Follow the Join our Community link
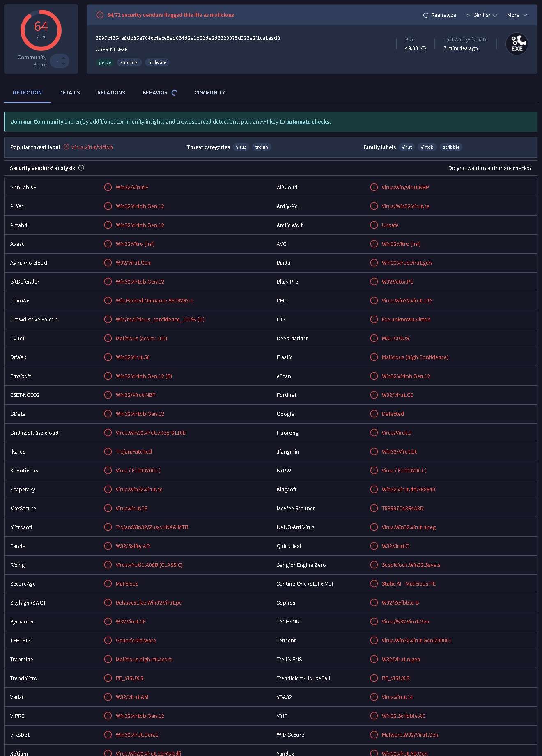This screenshot has width=542, height=756. (37, 122)
